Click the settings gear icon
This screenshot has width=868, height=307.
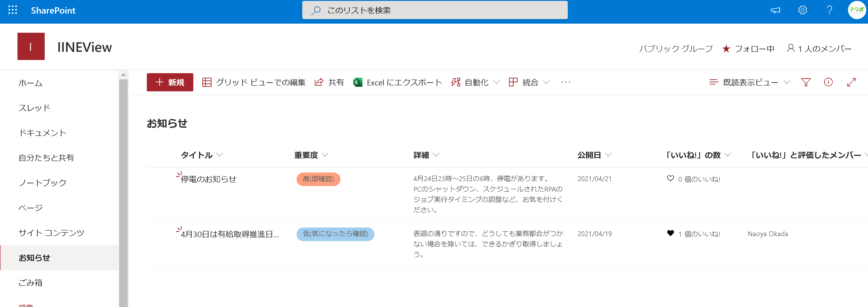pyautogui.click(x=802, y=10)
